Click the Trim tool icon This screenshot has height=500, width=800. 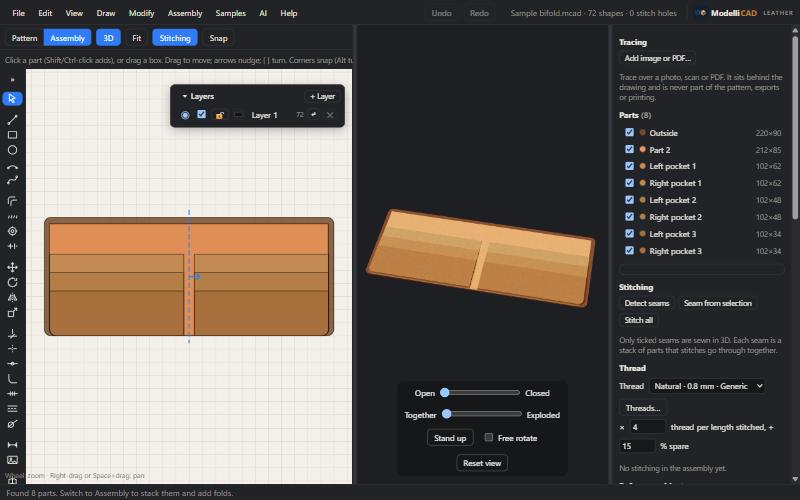(12, 334)
